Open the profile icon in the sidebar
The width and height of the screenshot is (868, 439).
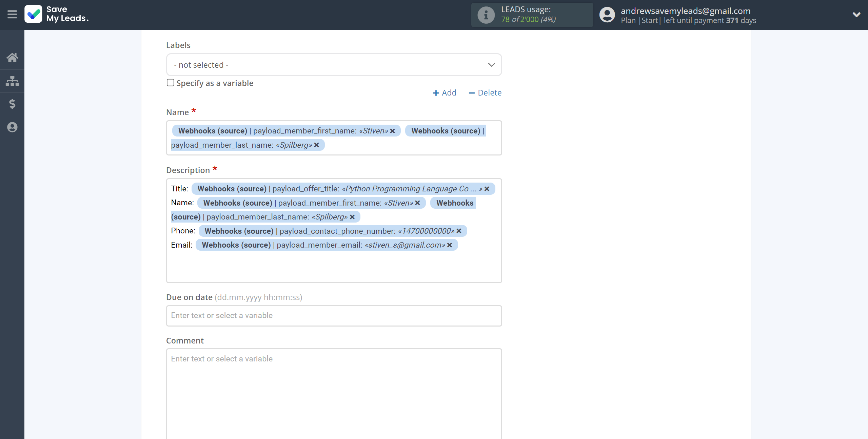pyautogui.click(x=12, y=127)
